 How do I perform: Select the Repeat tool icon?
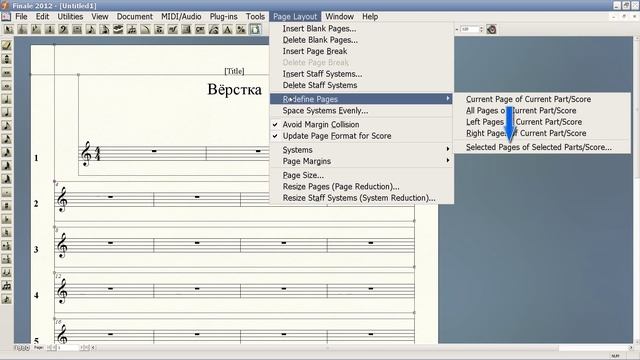(x=186, y=29)
